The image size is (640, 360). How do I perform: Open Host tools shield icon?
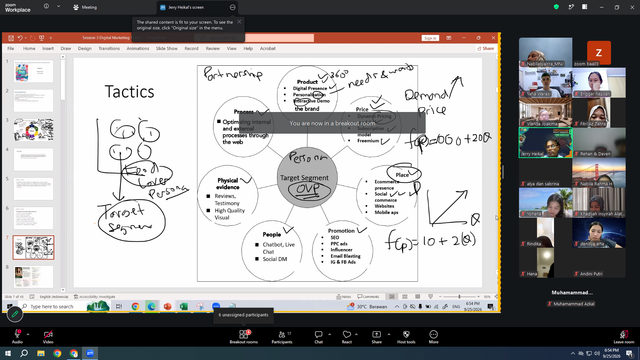406,334
